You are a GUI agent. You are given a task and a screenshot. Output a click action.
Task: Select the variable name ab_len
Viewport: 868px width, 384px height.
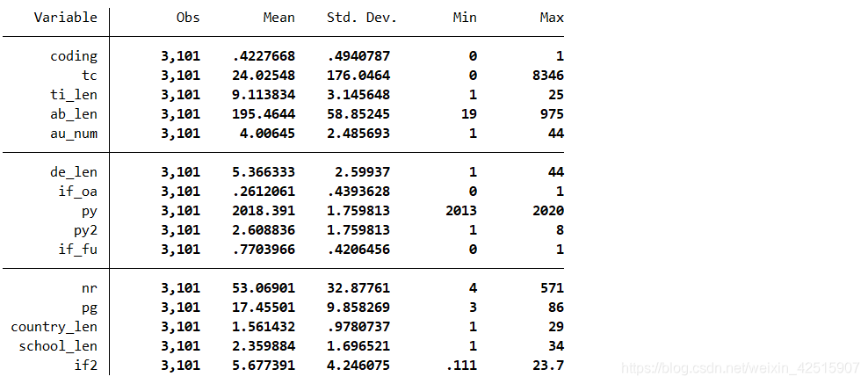tap(74, 114)
